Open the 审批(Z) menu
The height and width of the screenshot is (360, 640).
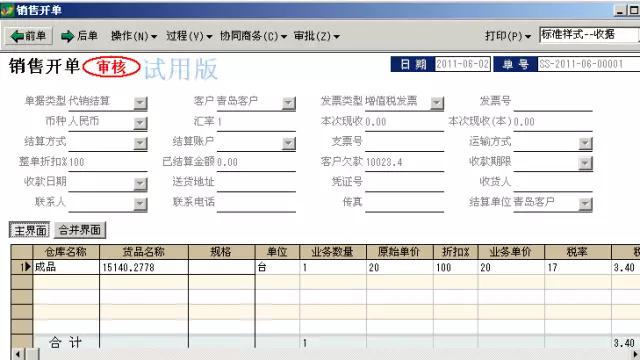click(x=316, y=36)
